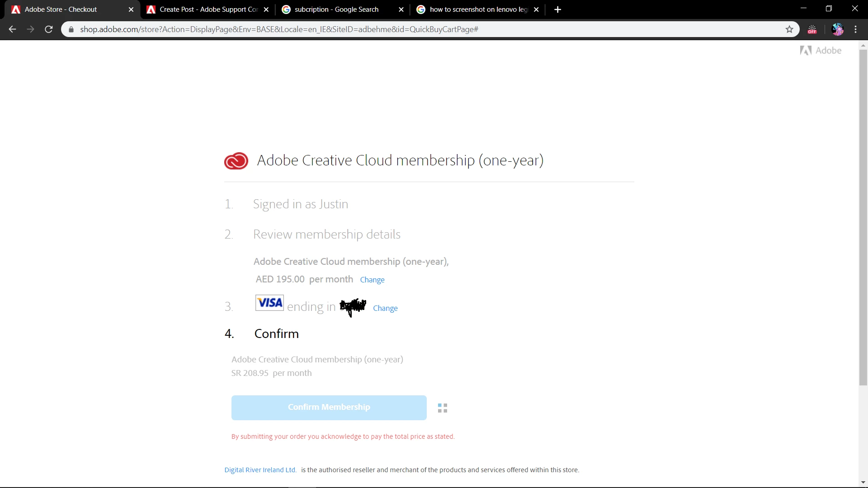Click the page vertical scrollbar thumb
Screen dimensions: 868x488
click(863, 217)
